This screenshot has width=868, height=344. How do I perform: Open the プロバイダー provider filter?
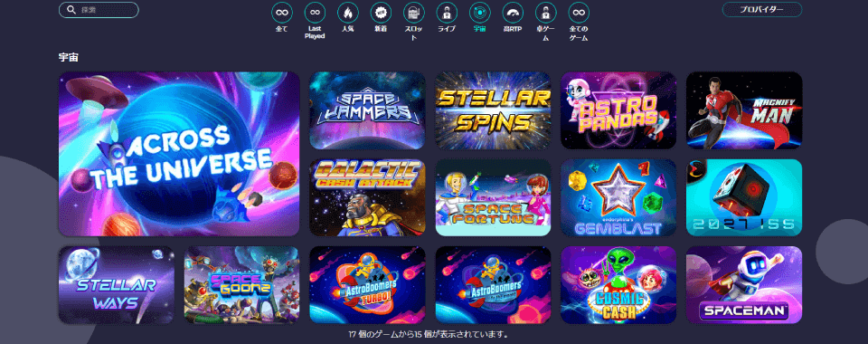click(x=762, y=9)
